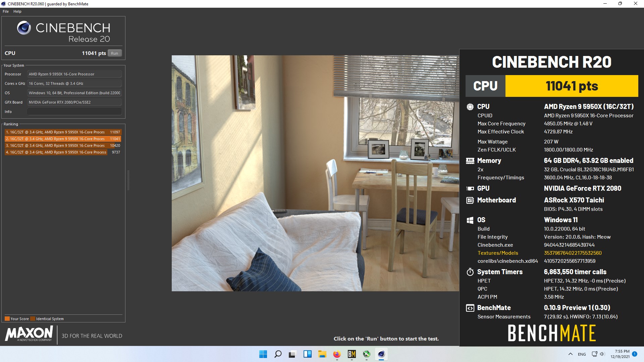Click the GFX Board field RTX 2080
644x362 pixels.
click(74, 102)
